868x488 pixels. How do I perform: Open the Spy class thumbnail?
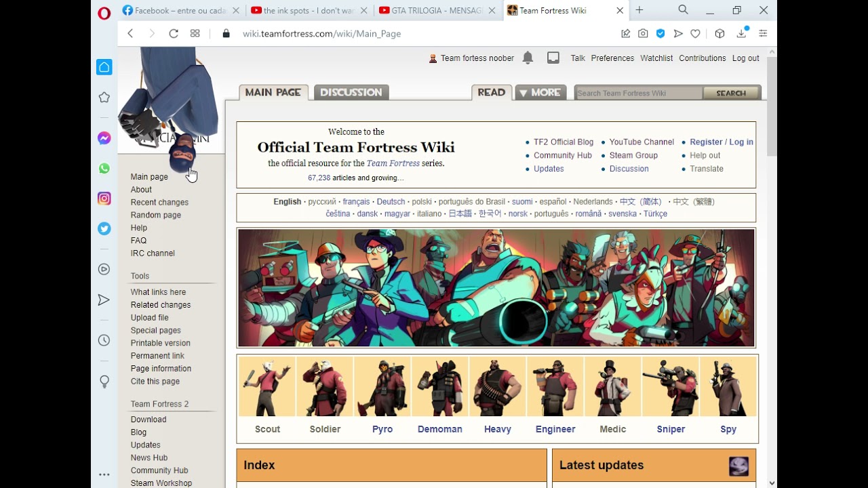point(728,386)
